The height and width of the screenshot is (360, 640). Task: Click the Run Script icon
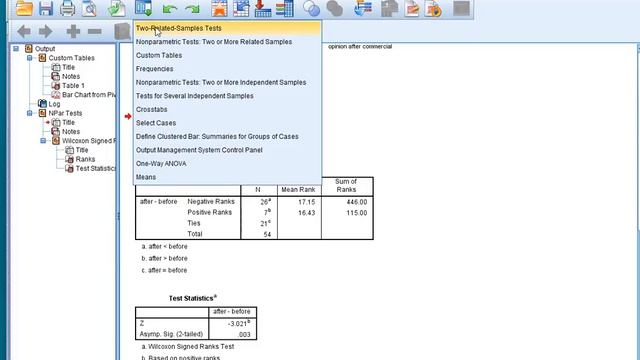(433, 8)
